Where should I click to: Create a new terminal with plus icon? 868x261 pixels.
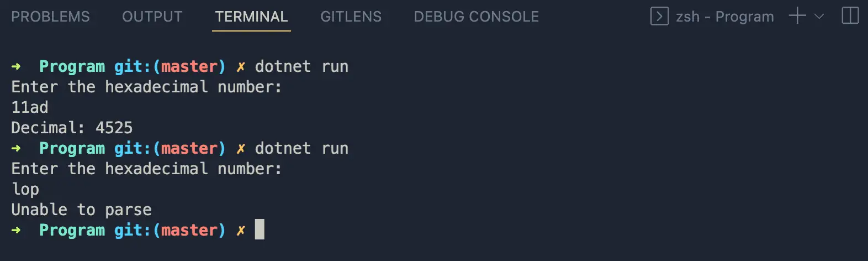click(797, 15)
